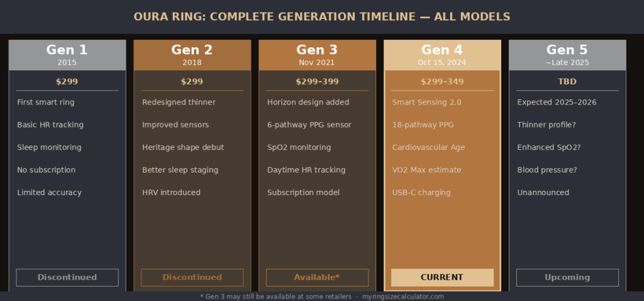The width and height of the screenshot is (644, 301).
Task: Click the 'Redesigned thinner' text
Action: pyautogui.click(x=179, y=102)
